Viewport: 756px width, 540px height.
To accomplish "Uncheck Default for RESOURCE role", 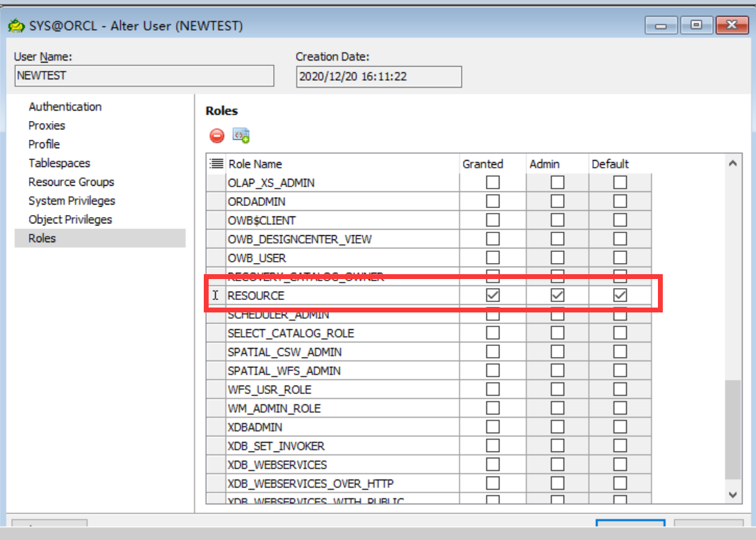I will (620, 295).
